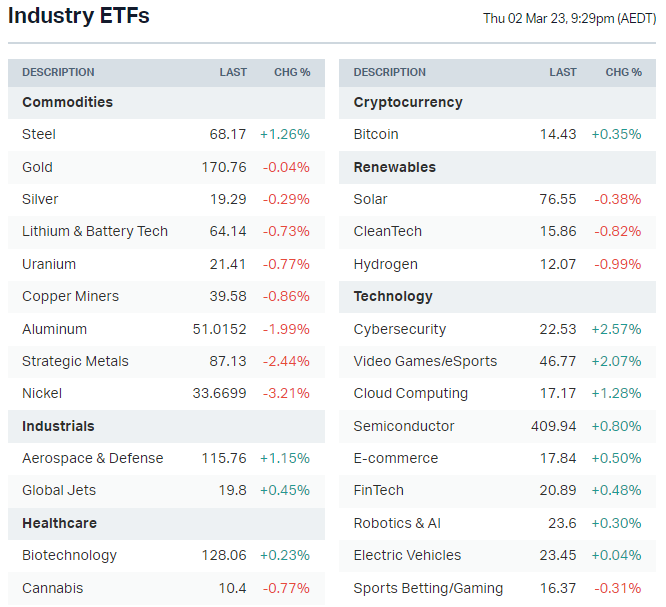Click the Video Games/eSports ETF
Image resolution: width=666 pixels, height=607 pixels.
pyautogui.click(x=425, y=361)
